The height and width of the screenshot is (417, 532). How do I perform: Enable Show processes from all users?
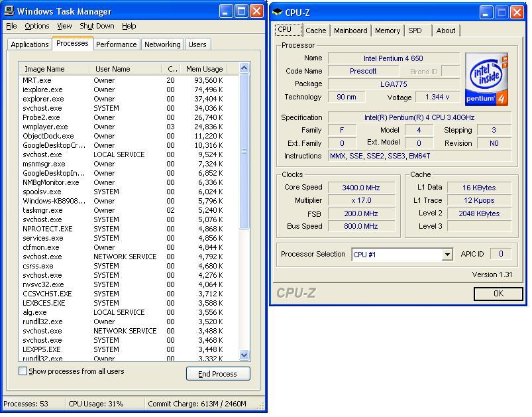[23, 371]
